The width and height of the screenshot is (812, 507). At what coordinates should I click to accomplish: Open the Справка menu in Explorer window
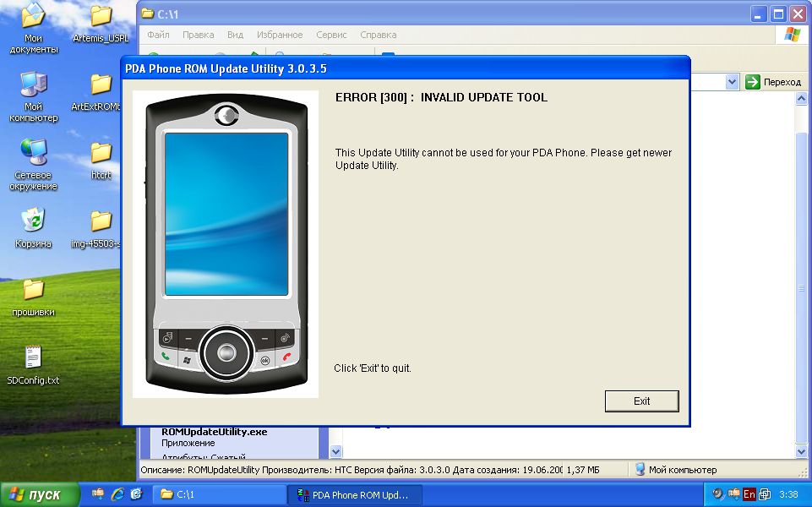tap(378, 35)
